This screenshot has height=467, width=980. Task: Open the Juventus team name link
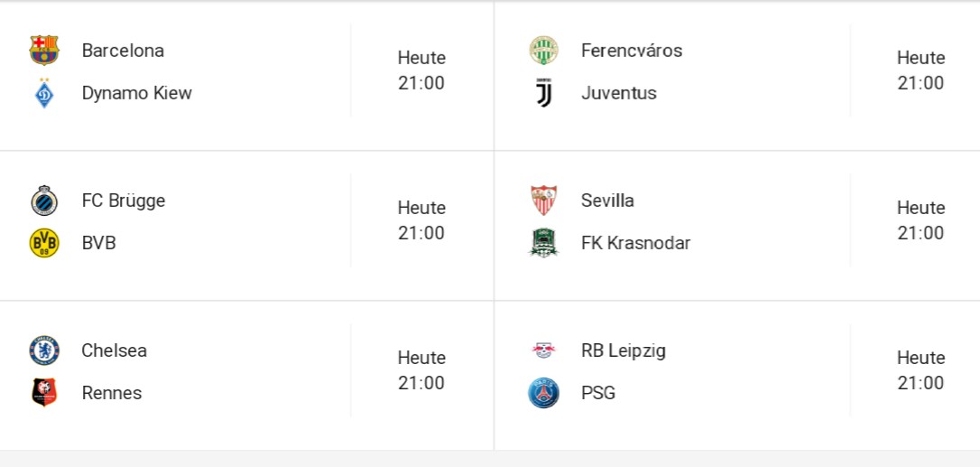[x=618, y=93]
